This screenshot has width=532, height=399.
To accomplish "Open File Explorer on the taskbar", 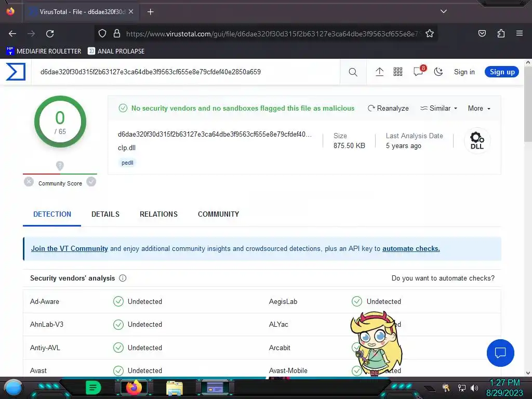I will (175, 388).
